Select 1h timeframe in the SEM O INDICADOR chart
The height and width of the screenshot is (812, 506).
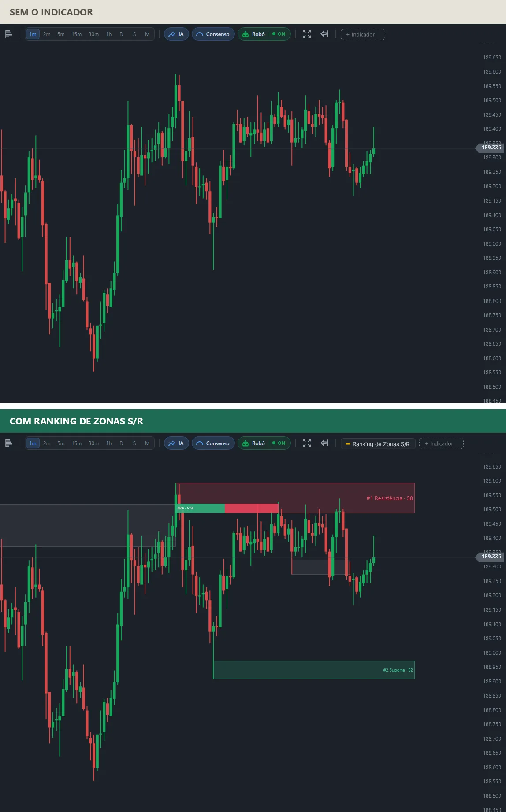[x=109, y=34]
